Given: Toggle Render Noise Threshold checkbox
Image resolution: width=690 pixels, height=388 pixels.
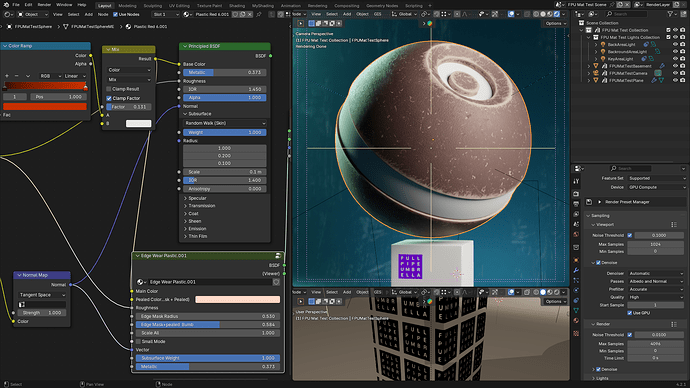Looking at the screenshot, I should pyautogui.click(x=630, y=335).
